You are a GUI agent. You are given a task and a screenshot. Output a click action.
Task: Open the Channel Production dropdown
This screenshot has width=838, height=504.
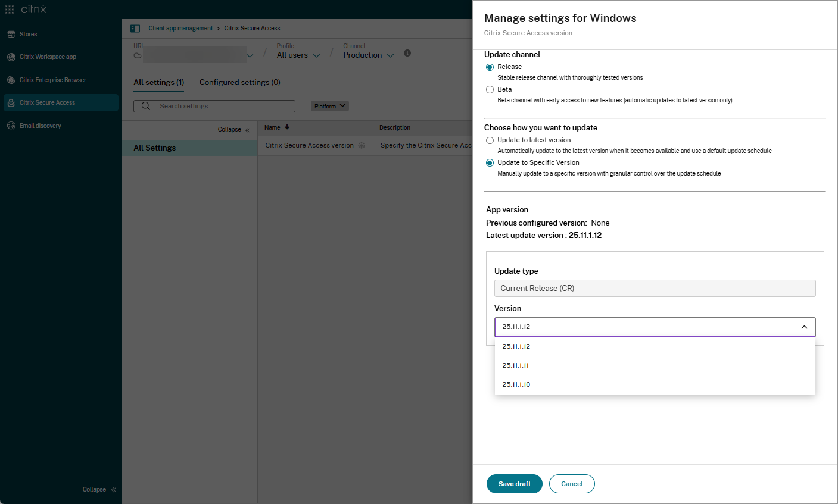coord(369,55)
